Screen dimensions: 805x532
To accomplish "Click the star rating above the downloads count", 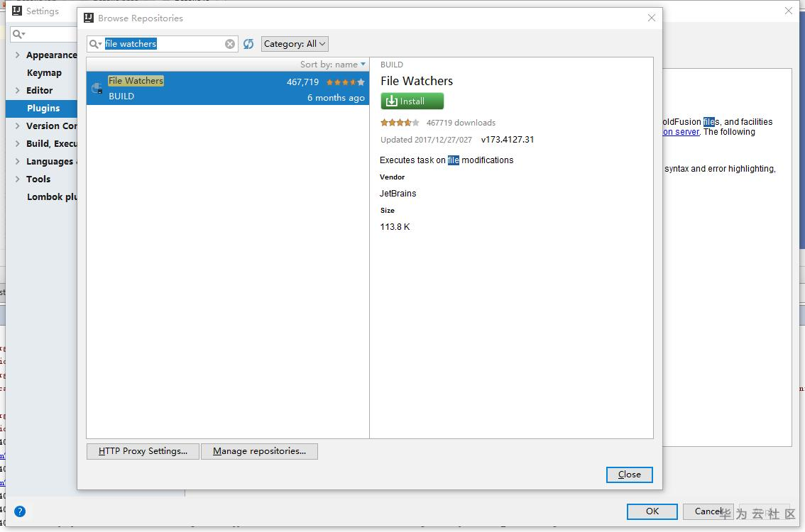I will (x=400, y=123).
